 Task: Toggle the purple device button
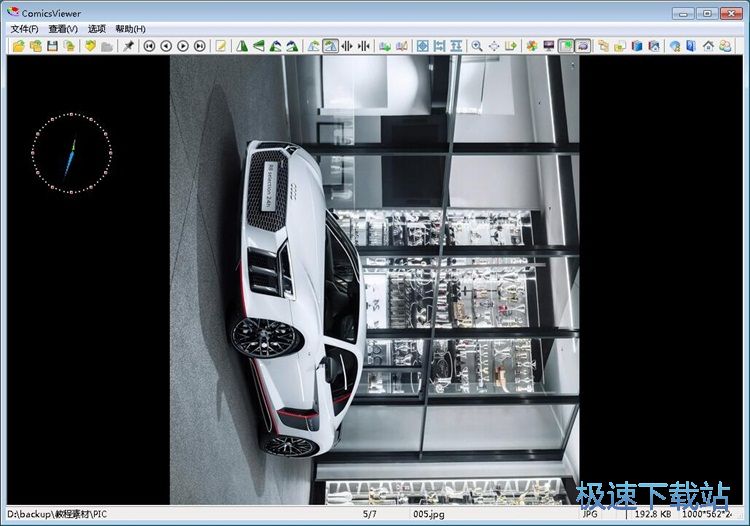click(x=582, y=46)
